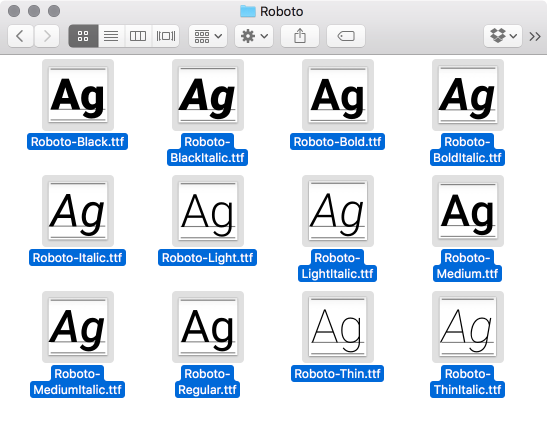547x428 pixels.
Task: Select the Roboto-Medium.ttf font icon
Action: pos(468,211)
